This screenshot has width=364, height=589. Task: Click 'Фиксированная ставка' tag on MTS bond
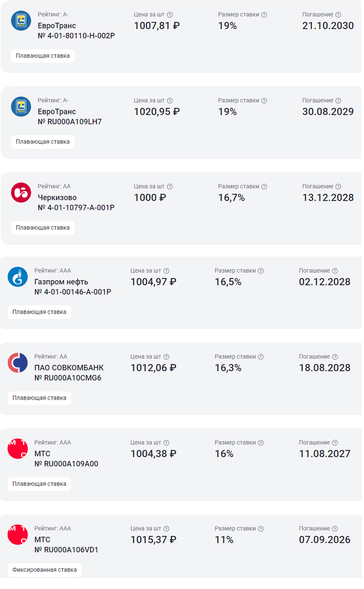[x=45, y=570]
